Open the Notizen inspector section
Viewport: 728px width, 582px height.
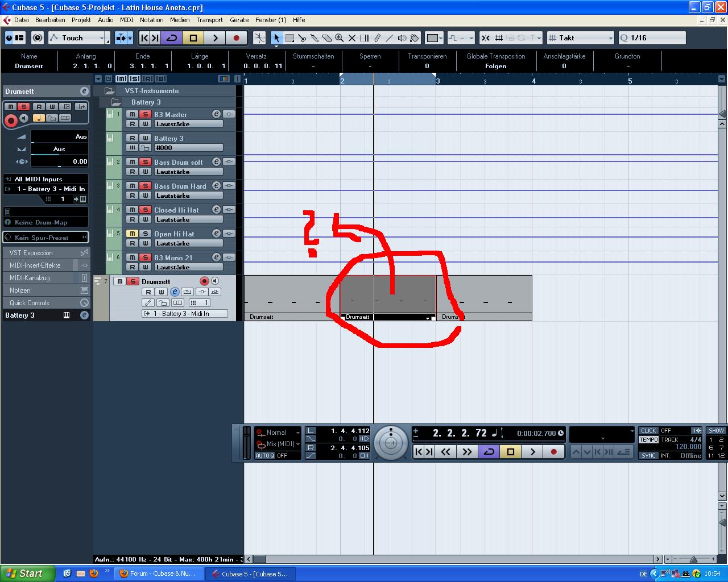pos(46,290)
